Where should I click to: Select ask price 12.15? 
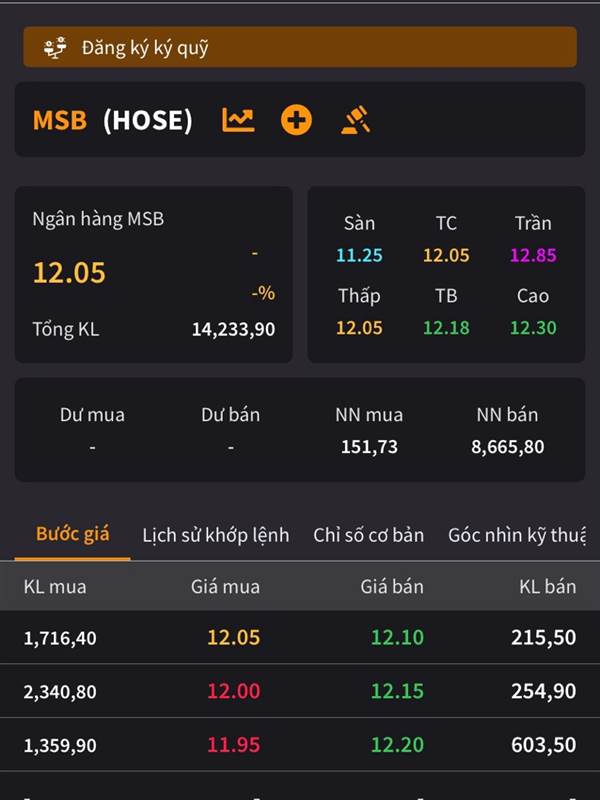point(397,691)
